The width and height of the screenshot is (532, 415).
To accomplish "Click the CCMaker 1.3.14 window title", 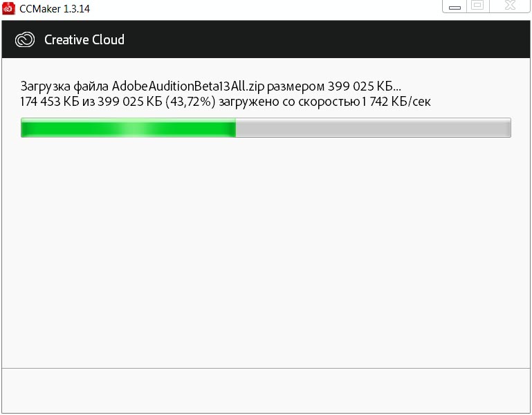I will pos(55,8).
